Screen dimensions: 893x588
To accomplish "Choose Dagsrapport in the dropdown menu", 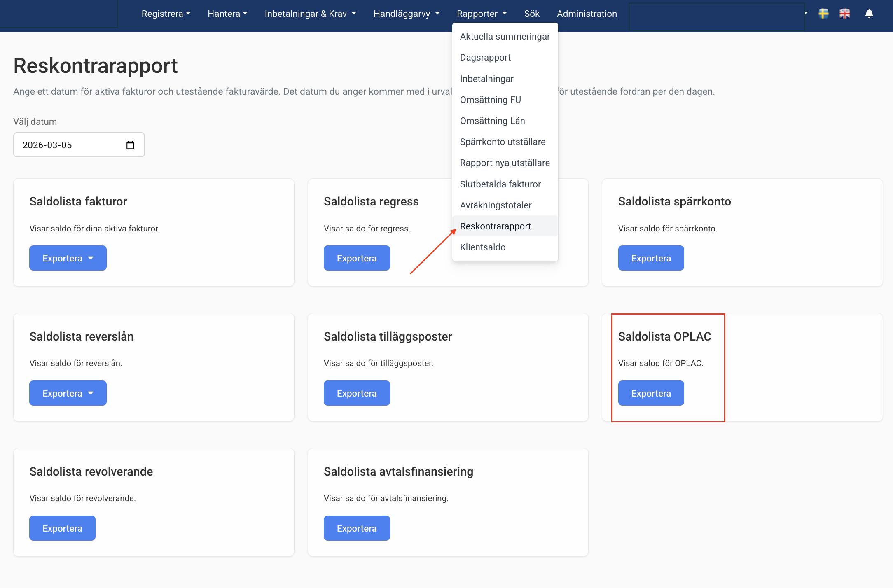I will coord(485,57).
